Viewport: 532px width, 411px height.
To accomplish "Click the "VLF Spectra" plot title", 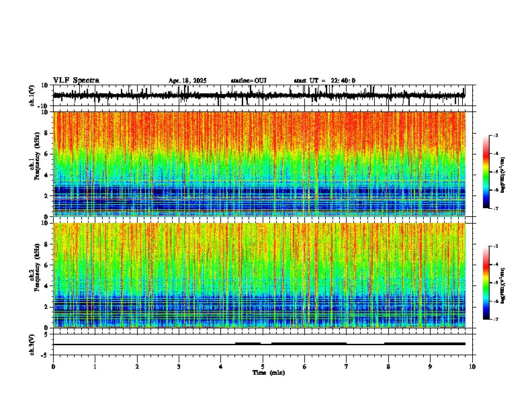I will pyautogui.click(x=76, y=81).
